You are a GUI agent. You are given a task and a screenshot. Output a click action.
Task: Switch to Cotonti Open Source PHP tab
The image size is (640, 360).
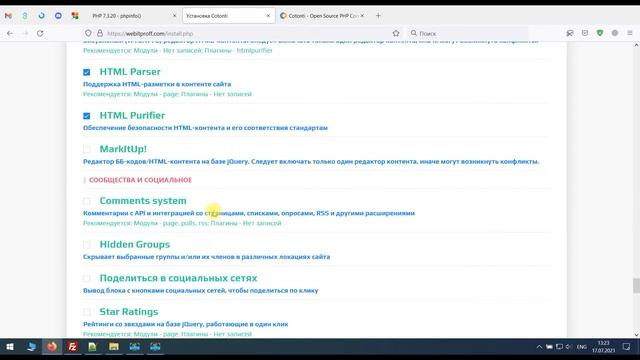[322, 16]
